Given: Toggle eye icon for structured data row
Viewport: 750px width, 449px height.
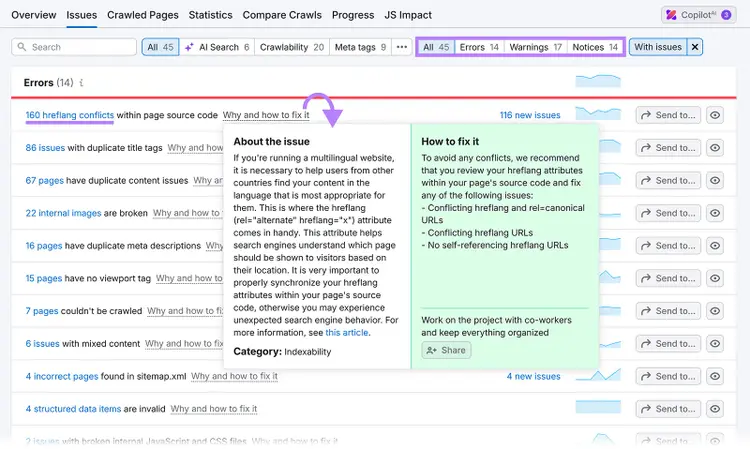Looking at the screenshot, I should tap(715, 409).
